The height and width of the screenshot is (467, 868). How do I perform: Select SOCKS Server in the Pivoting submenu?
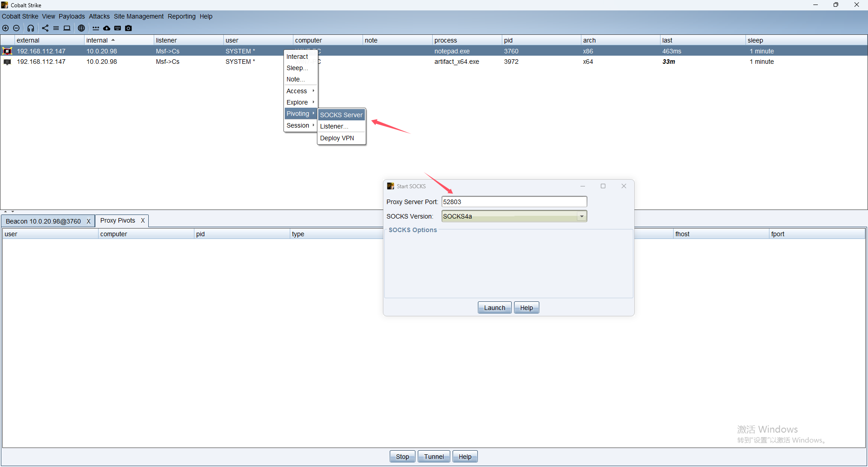(341, 115)
